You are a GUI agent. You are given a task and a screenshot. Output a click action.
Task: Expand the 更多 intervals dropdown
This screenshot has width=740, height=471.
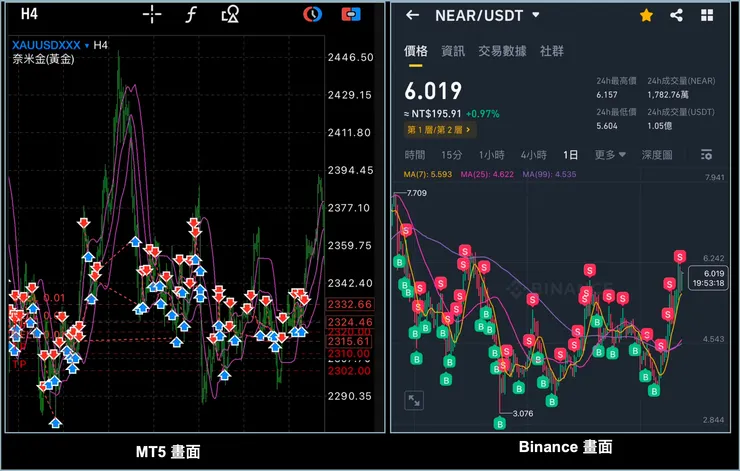(x=610, y=155)
